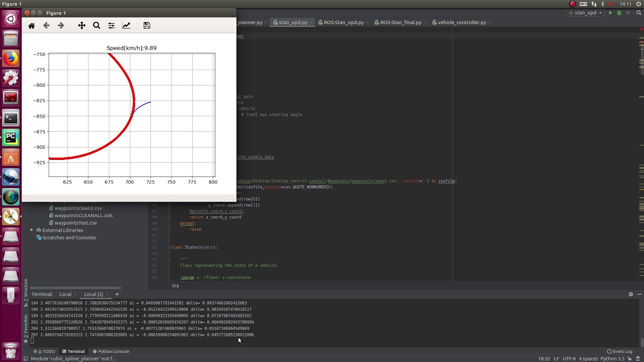Start debugging with the green bug icon

coord(619,13)
